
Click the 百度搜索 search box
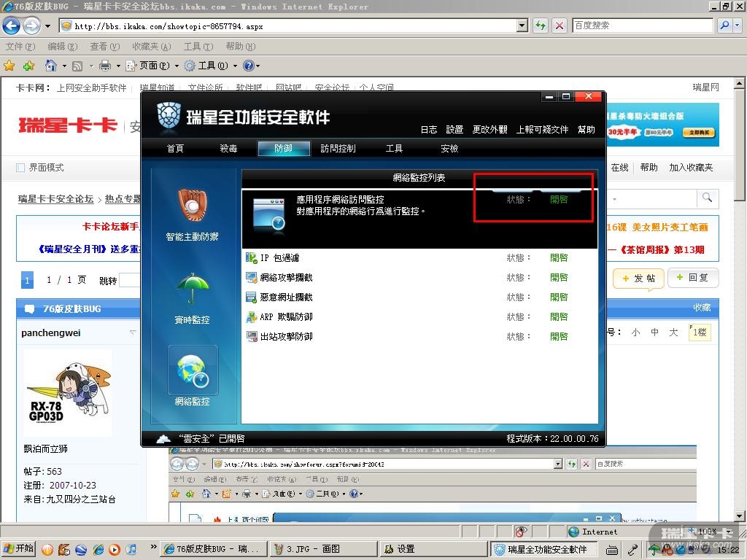pos(642,26)
